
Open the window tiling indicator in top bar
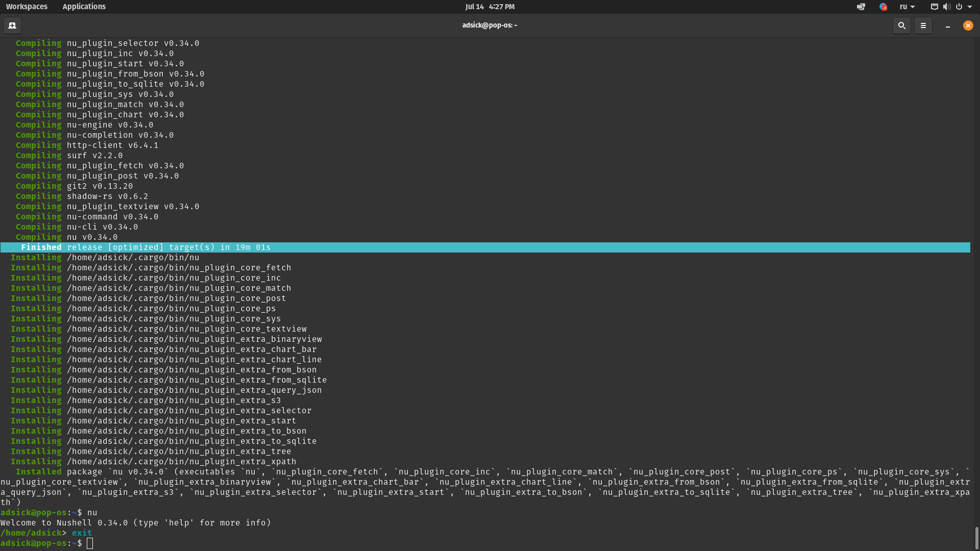pos(861,7)
